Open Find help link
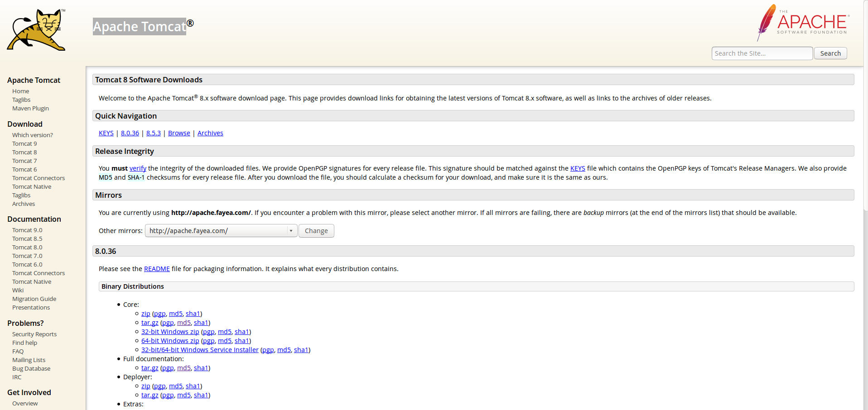 pos(24,343)
